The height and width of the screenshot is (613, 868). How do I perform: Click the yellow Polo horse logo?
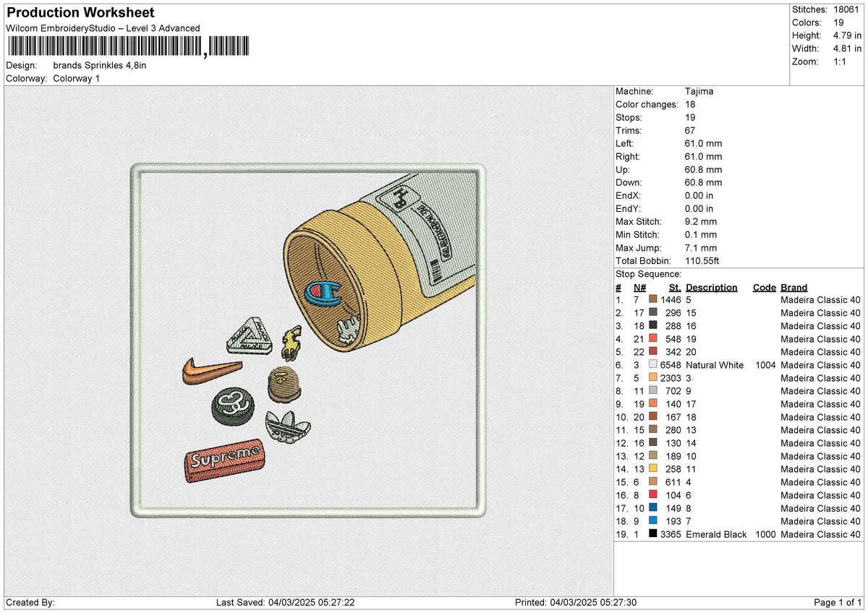(x=291, y=344)
